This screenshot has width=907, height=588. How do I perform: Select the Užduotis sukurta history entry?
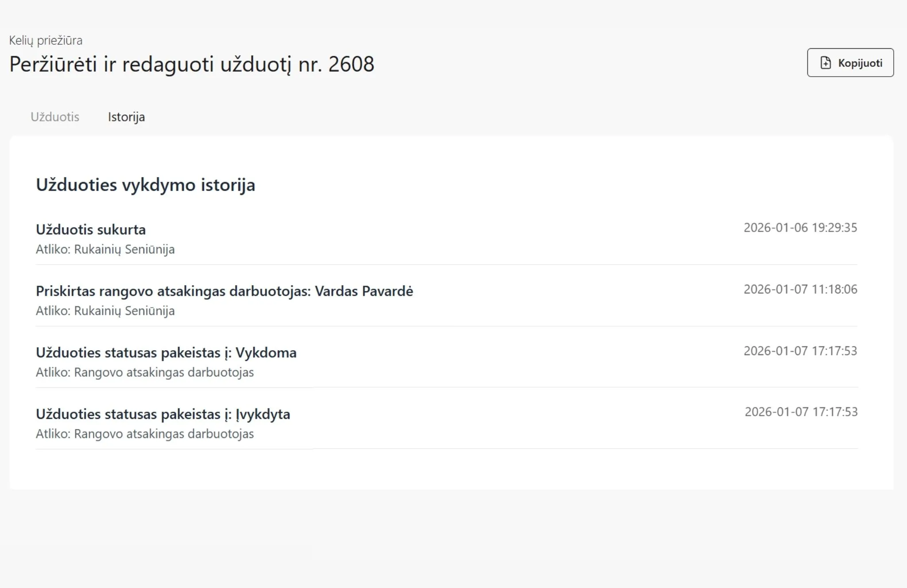point(91,229)
